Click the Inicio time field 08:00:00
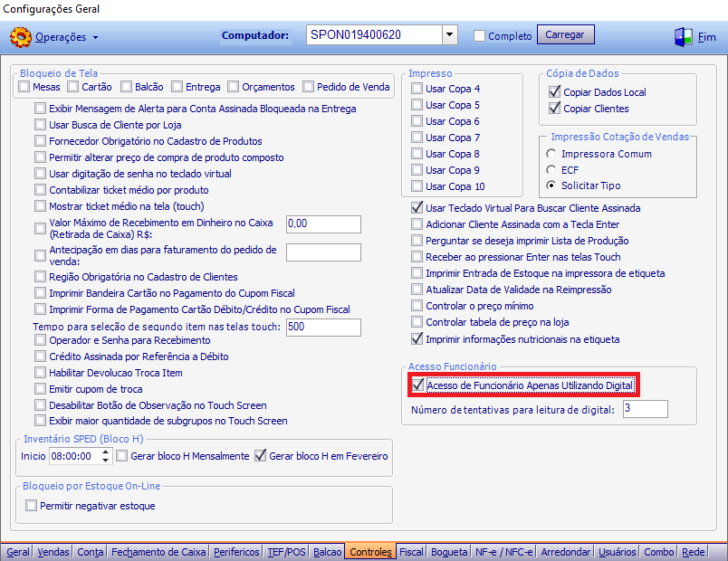 pos(75,456)
